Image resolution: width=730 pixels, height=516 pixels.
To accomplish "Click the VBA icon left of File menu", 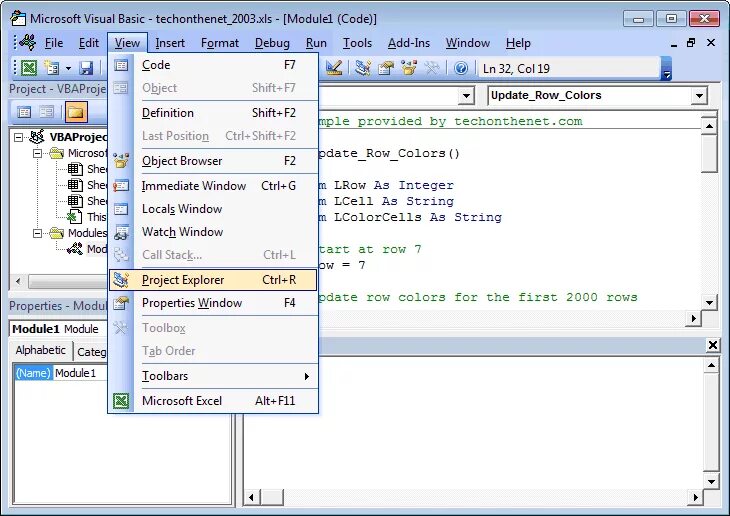I will click(28, 42).
